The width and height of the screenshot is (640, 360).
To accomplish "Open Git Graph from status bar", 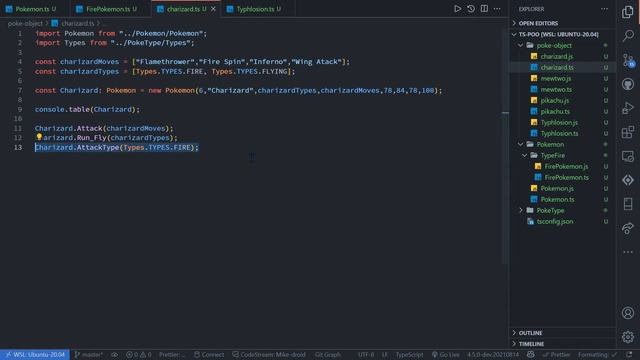I will [x=328, y=355].
